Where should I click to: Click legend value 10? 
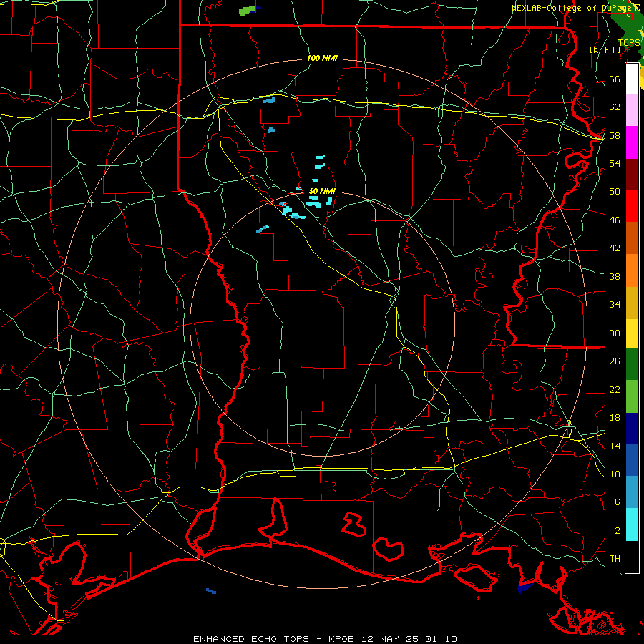(615, 474)
